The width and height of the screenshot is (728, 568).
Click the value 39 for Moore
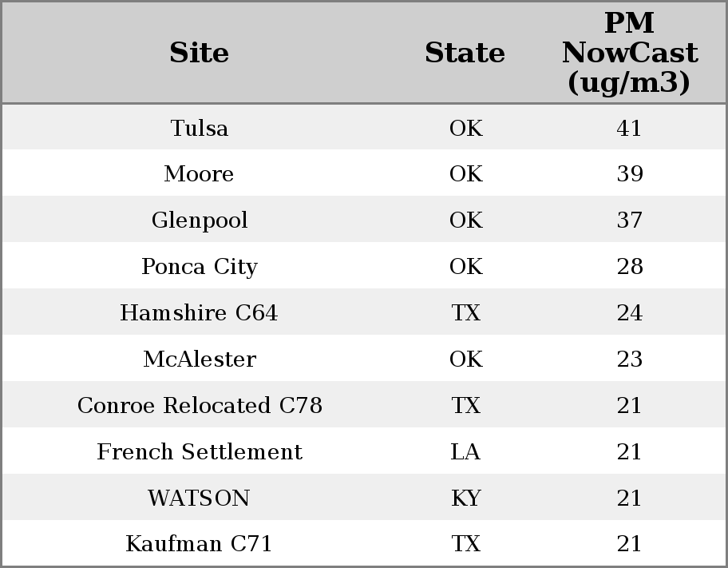pos(630,174)
